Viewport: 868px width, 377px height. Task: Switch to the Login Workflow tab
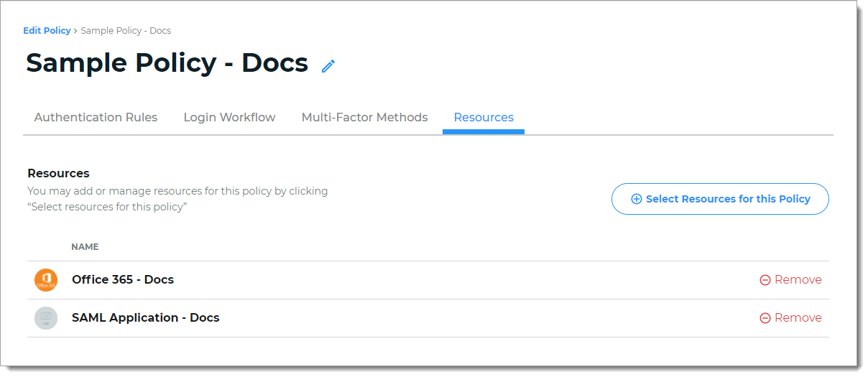pos(229,117)
